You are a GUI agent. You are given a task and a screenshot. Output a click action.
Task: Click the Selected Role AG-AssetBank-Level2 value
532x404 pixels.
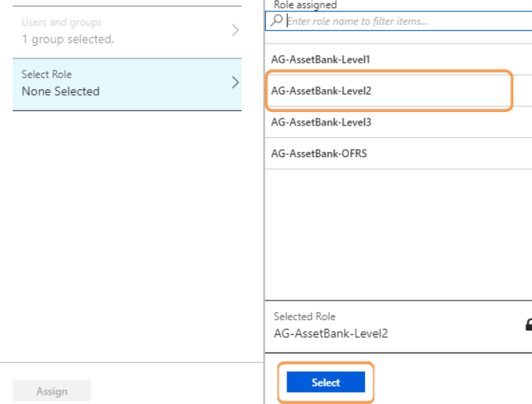coord(331,333)
